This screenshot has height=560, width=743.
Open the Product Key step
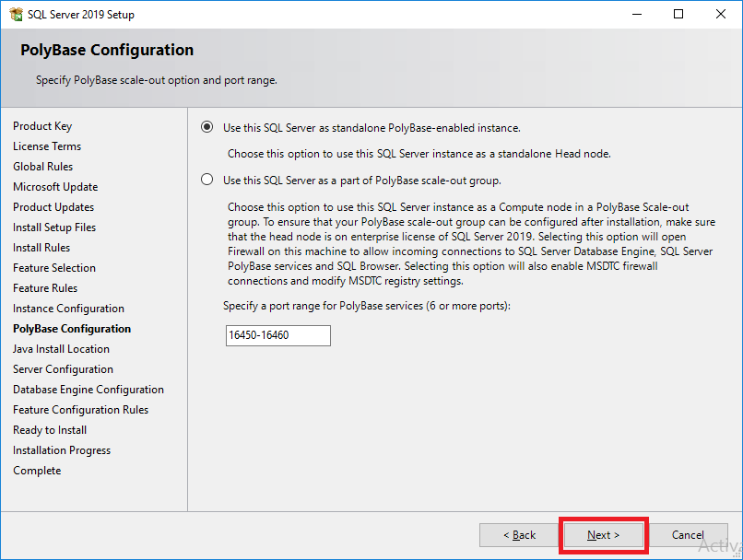tap(42, 125)
